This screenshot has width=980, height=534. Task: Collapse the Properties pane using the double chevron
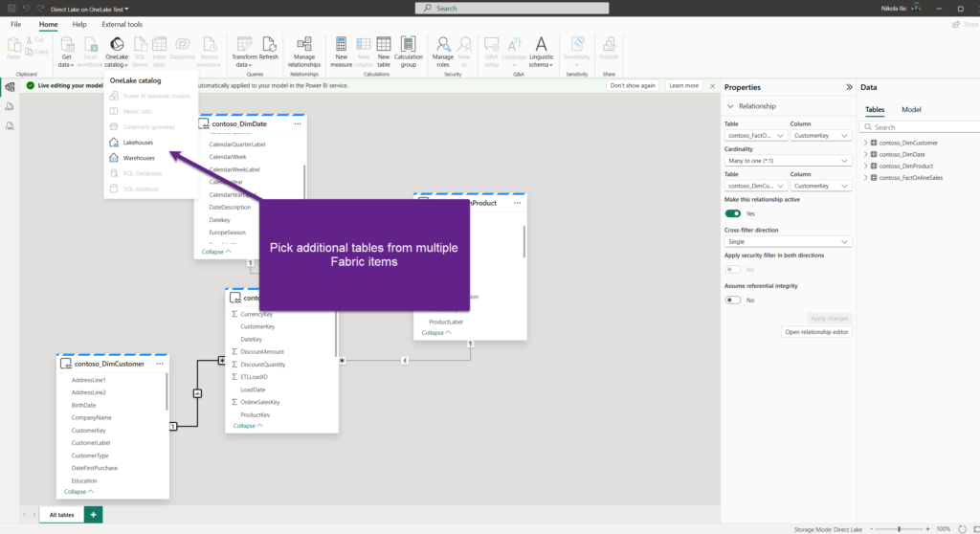[849, 87]
